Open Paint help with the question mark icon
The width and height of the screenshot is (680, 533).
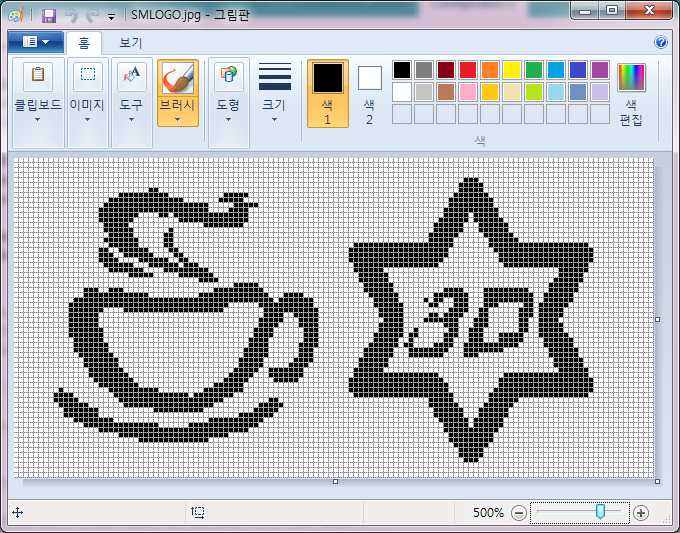click(660, 42)
